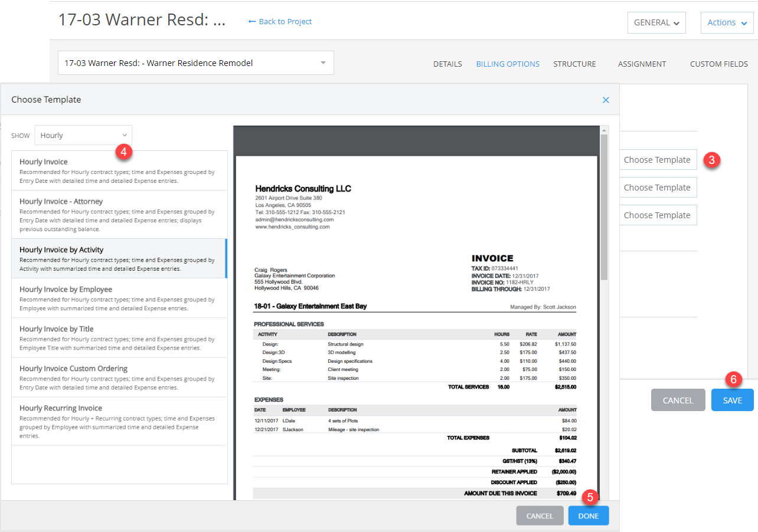Select the Hourly Recurring Invoice template

coord(119,421)
